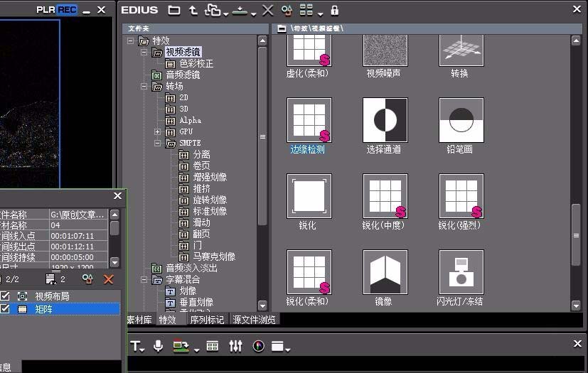Click the add-to-timeline icon in effects toolbar
Image resolution: width=588 pixels, height=373 pixels.
pyautogui.click(x=240, y=11)
